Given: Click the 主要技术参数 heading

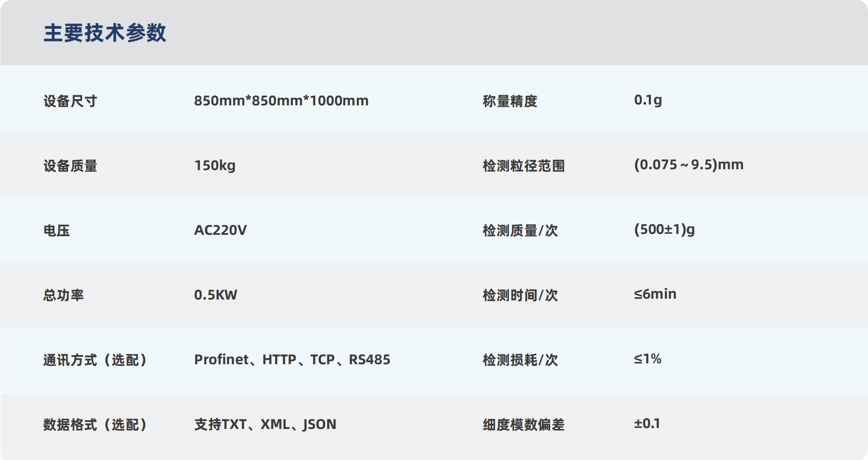Looking at the screenshot, I should 105,33.
